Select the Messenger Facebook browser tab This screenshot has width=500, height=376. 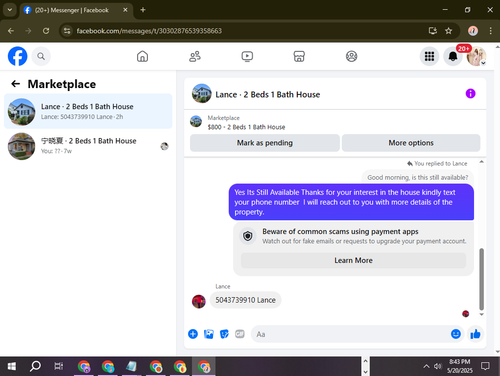(x=72, y=10)
